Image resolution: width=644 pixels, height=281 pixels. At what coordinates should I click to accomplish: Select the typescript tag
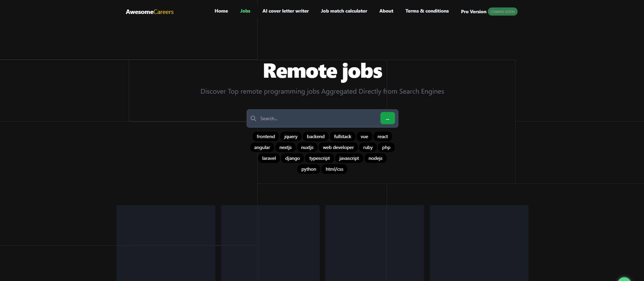click(319, 158)
